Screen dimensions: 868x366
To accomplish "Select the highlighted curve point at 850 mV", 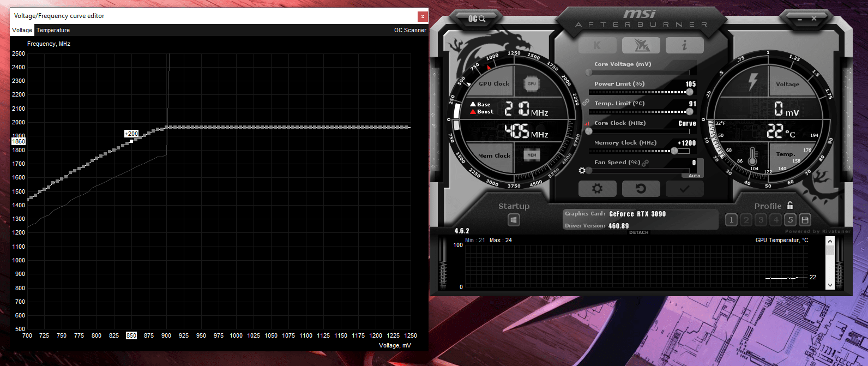I will click(x=131, y=142).
